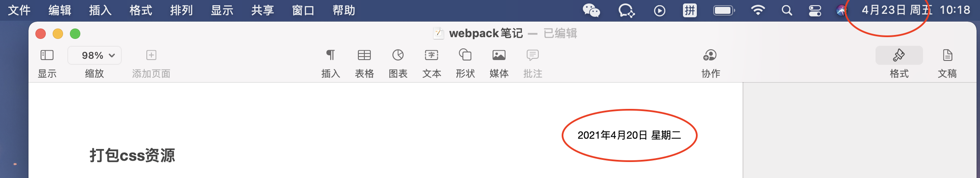This screenshot has height=178, width=980.
Task: Open the 文件 menu
Action: (x=19, y=10)
